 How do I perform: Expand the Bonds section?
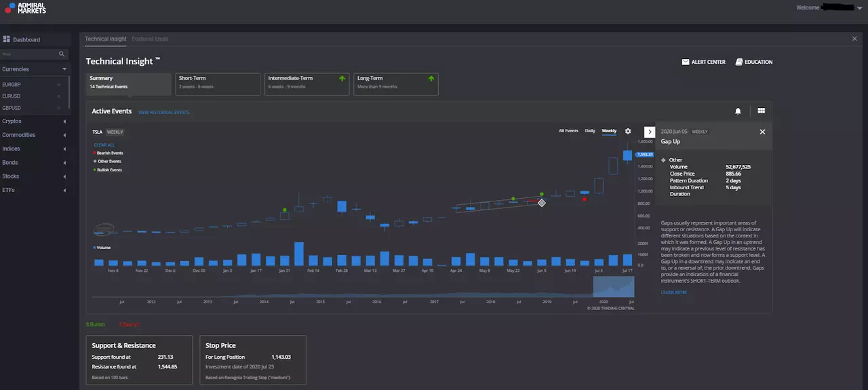[x=64, y=163]
